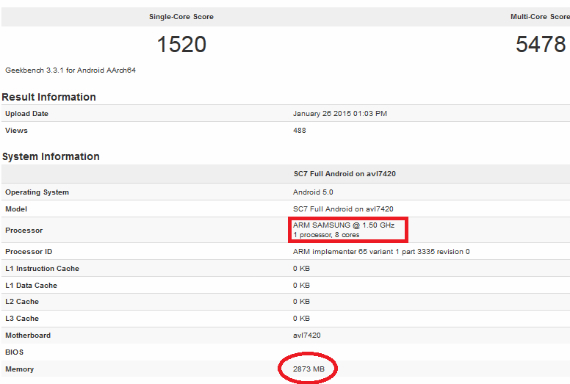Click the Operating System label
Viewport: 570px width, 384px height.
coord(37,192)
